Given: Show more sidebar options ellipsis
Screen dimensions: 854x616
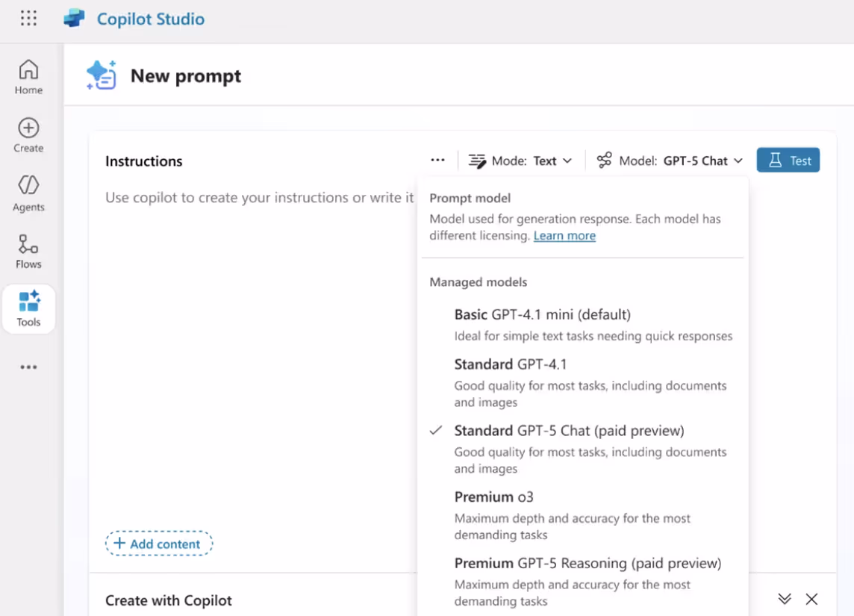Looking at the screenshot, I should click(x=28, y=367).
